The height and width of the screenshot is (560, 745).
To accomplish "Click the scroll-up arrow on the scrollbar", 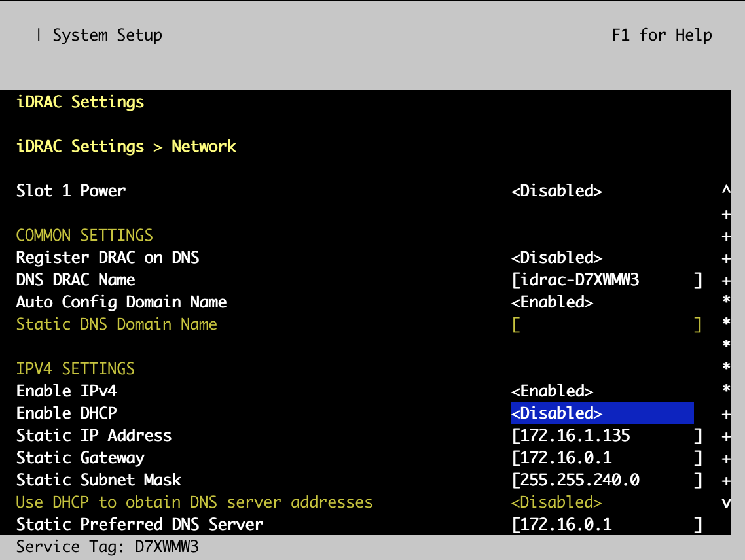I will click(726, 190).
